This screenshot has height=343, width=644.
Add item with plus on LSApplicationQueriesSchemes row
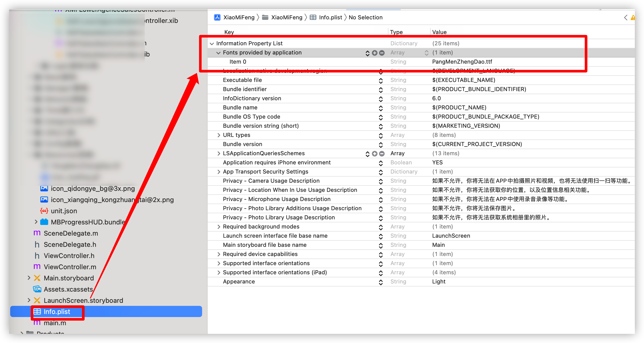click(375, 153)
